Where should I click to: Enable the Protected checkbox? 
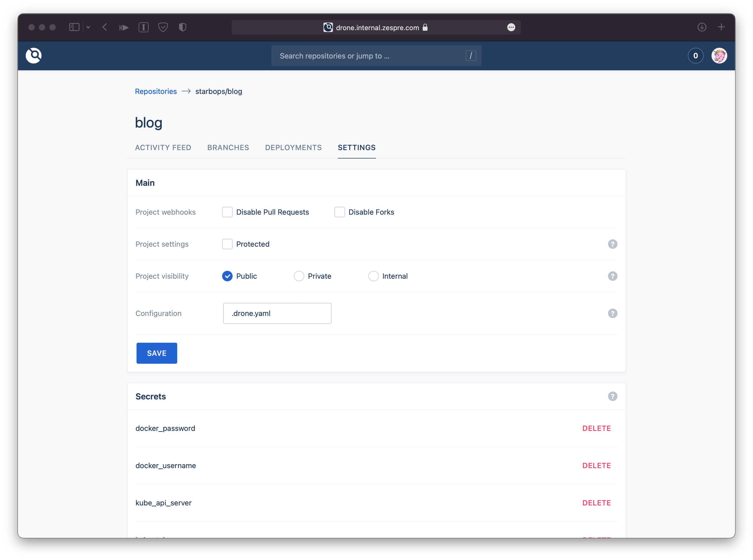(227, 244)
